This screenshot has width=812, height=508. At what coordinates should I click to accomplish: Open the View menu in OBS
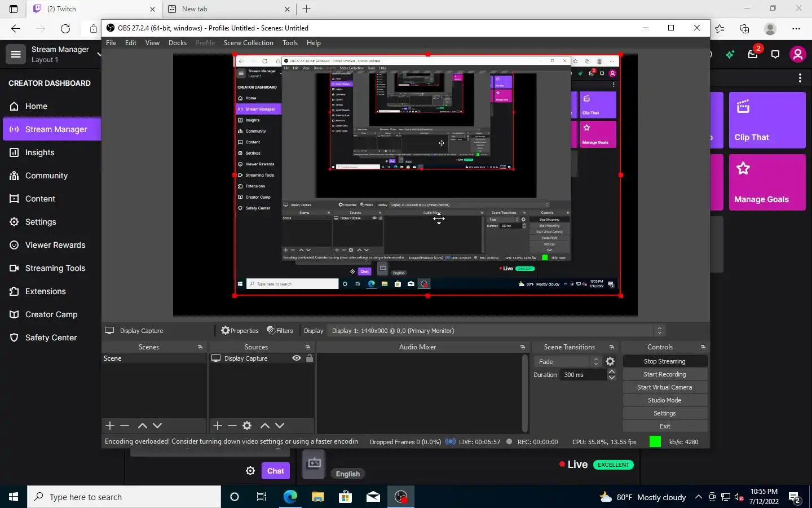[x=152, y=43]
